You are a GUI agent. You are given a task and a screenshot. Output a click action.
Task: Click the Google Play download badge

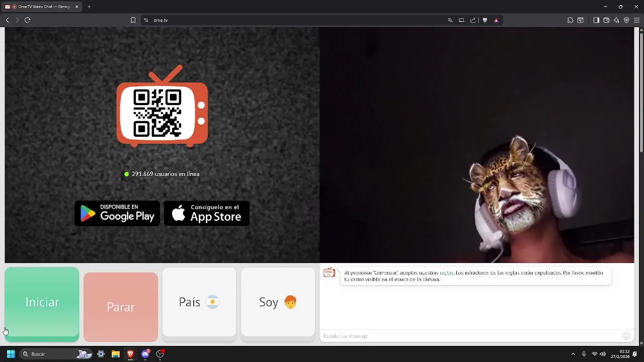117,213
